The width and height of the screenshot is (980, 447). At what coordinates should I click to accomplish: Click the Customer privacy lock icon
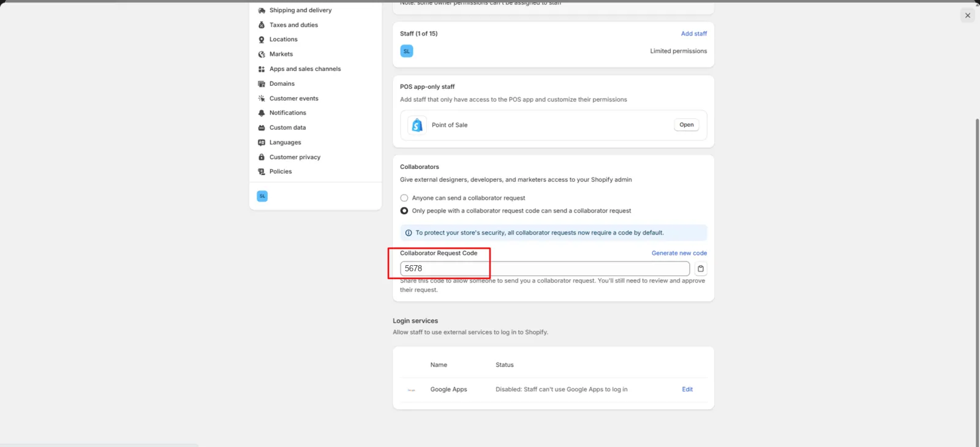pos(262,157)
